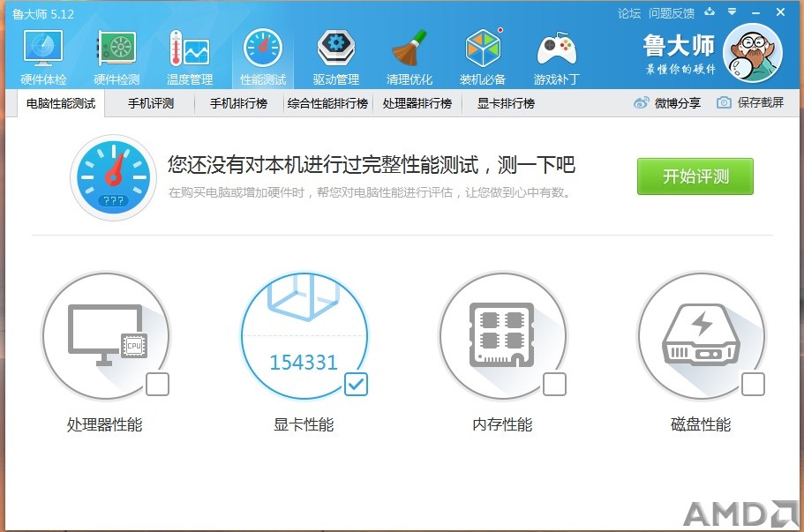Open the 硬件体检 hardware checkup section
This screenshot has height=532, width=804.
(x=43, y=57)
